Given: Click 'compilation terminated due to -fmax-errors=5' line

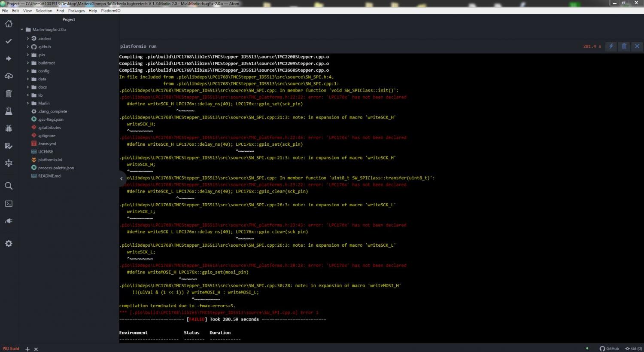Looking at the screenshot, I should 177,306.
